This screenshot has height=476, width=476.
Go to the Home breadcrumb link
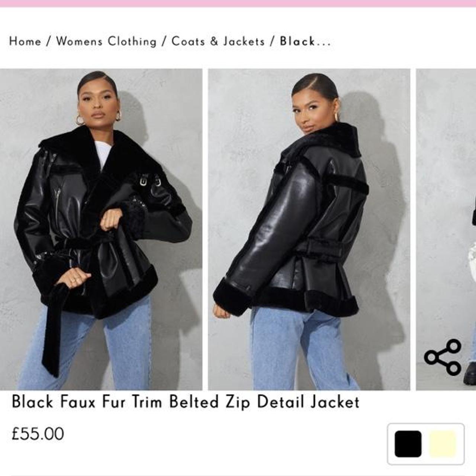[25, 41]
